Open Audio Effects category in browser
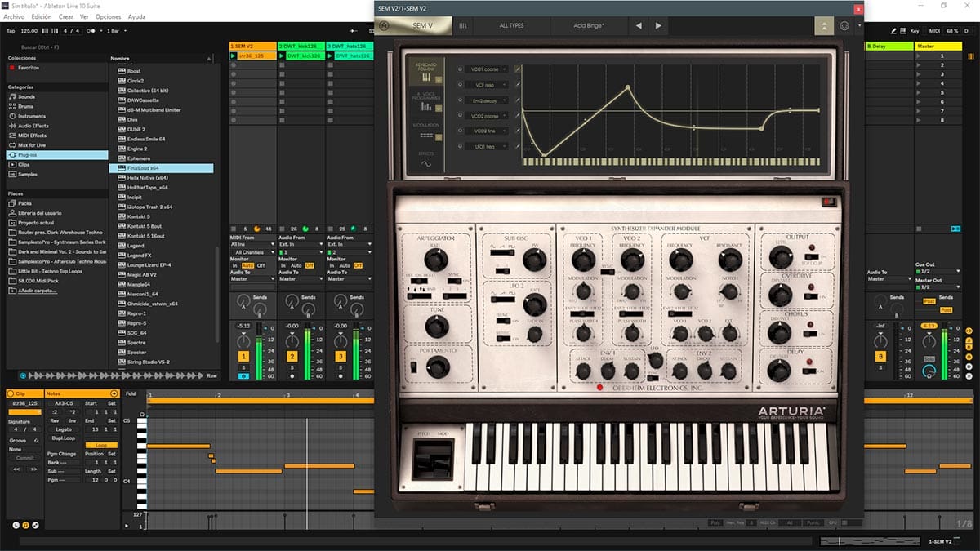This screenshot has height=551, width=980. tap(33, 126)
